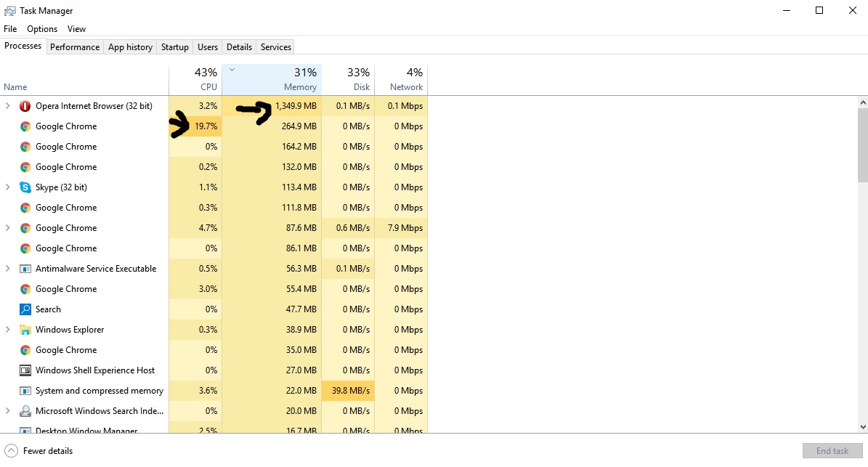The height and width of the screenshot is (467, 868).
Task: Open the View menu
Action: coord(76,29)
